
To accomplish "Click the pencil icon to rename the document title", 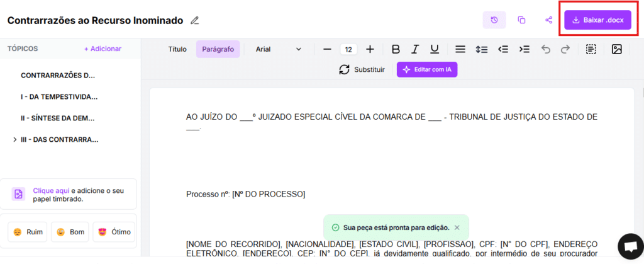I will point(195,21).
